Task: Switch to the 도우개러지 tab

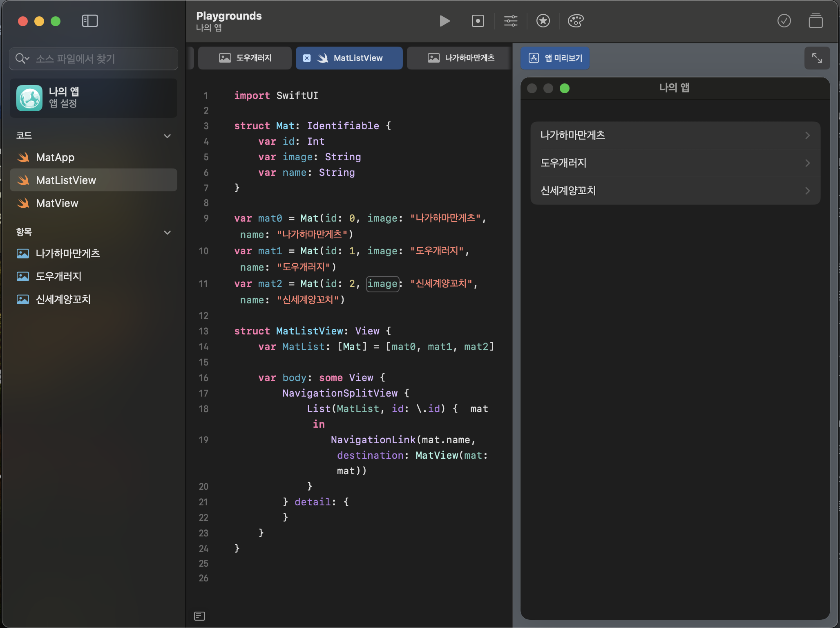Action: pyautogui.click(x=245, y=58)
